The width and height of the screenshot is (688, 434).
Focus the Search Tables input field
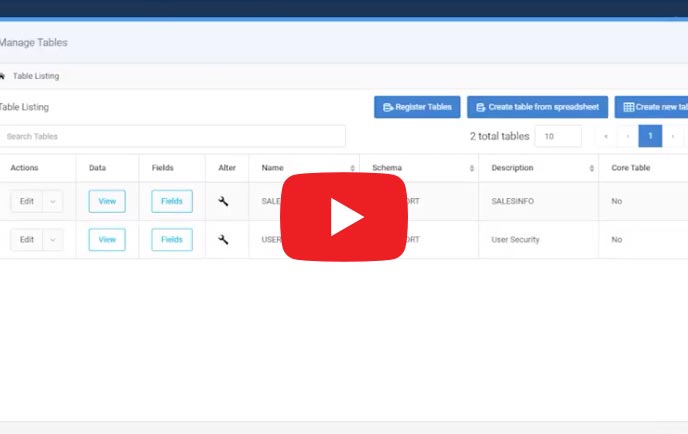[x=172, y=136]
